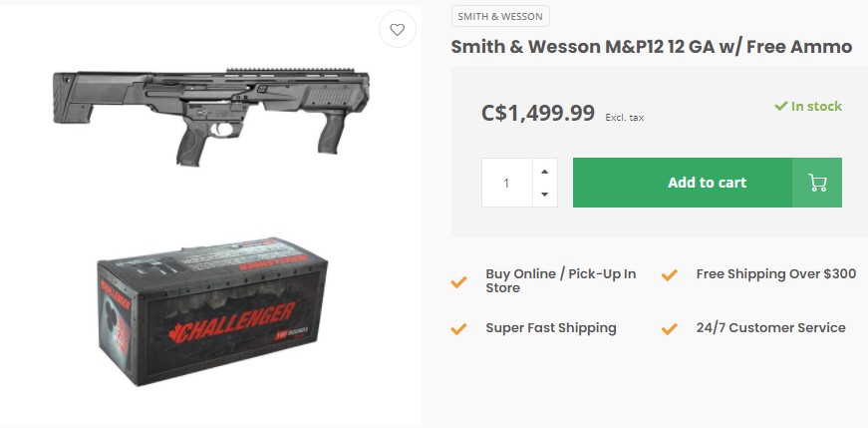Click checkmark beside Buy Online / Pick-Up
The image size is (868, 428).
[x=458, y=281]
